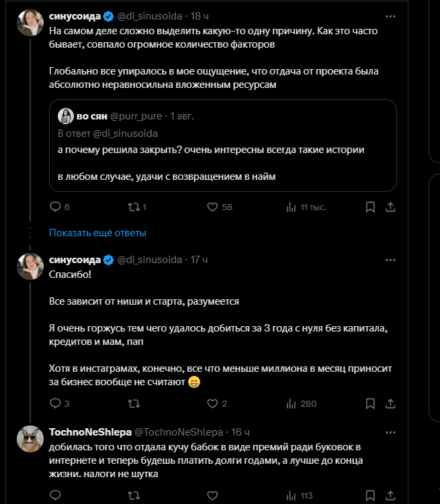The height and width of the screenshot is (504, 440).
Task: Open @di_sinusoida handle on the 17 ч tweet
Action: pos(150,260)
